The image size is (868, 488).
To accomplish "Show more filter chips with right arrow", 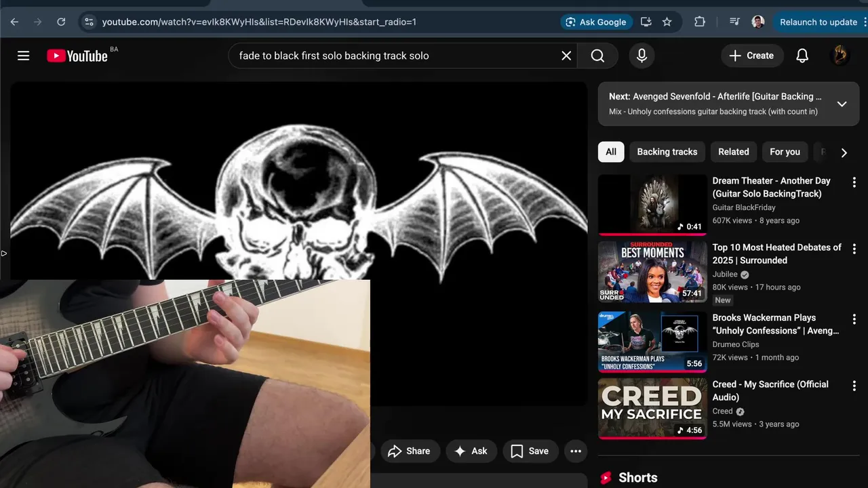I will click(x=844, y=152).
